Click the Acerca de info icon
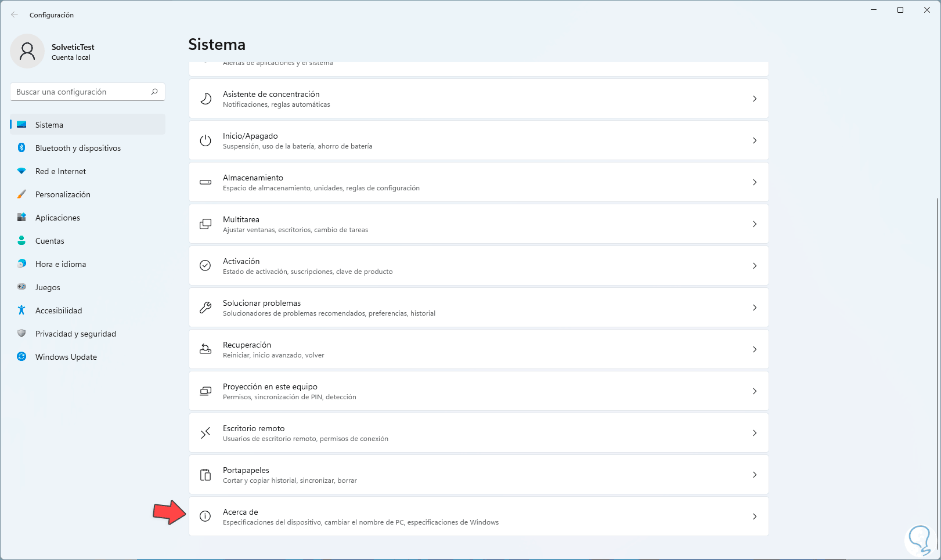This screenshot has height=560, width=941. coord(205,516)
